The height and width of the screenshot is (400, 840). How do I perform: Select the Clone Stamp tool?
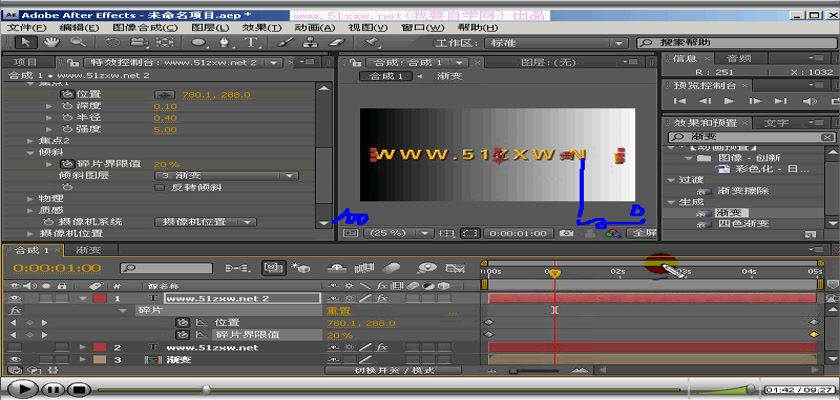(x=311, y=42)
